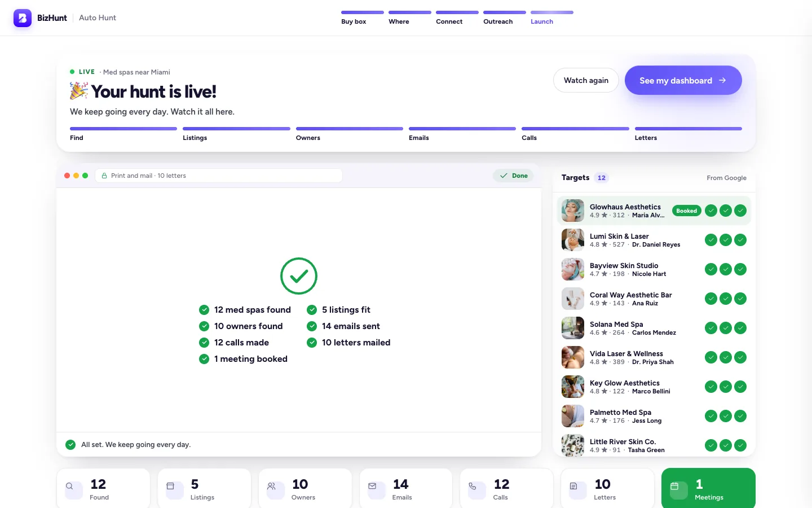Image resolution: width=812 pixels, height=508 pixels.
Task: Click the From Google label
Action: coord(726,178)
